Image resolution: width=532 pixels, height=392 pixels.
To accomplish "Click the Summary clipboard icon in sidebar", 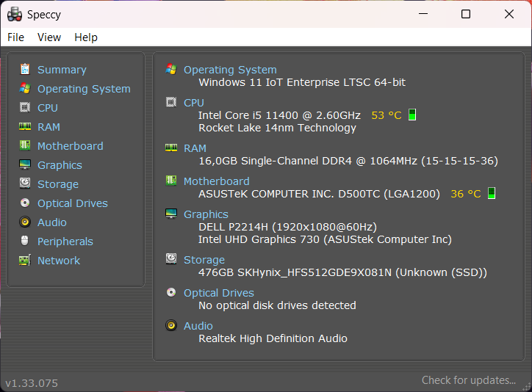I will (25, 69).
